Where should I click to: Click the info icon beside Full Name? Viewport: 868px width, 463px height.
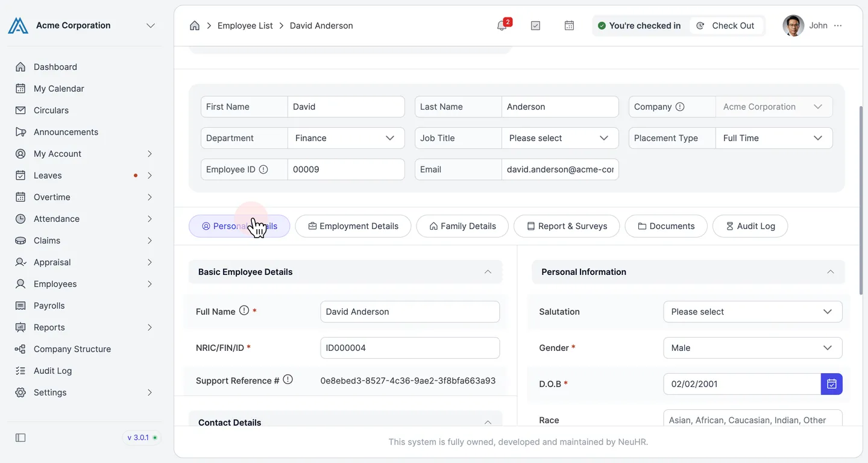click(x=244, y=310)
